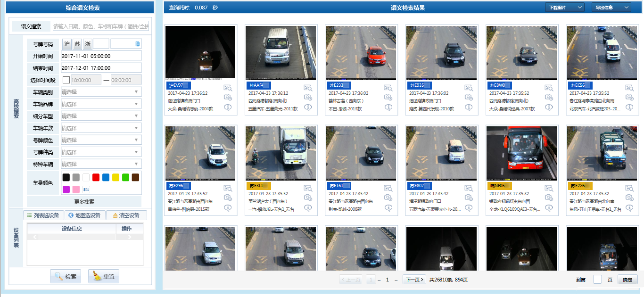The width and height of the screenshot is (644, 297).
Task: Select pink body color swatch
Action: pos(76,189)
